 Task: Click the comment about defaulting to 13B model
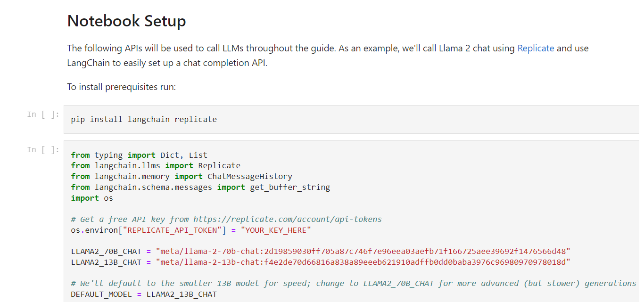tap(354, 283)
